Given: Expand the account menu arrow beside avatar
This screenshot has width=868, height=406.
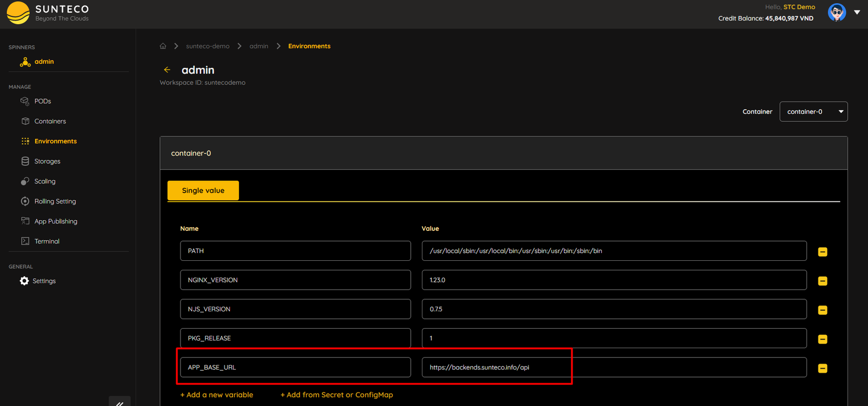Looking at the screenshot, I should (857, 12).
